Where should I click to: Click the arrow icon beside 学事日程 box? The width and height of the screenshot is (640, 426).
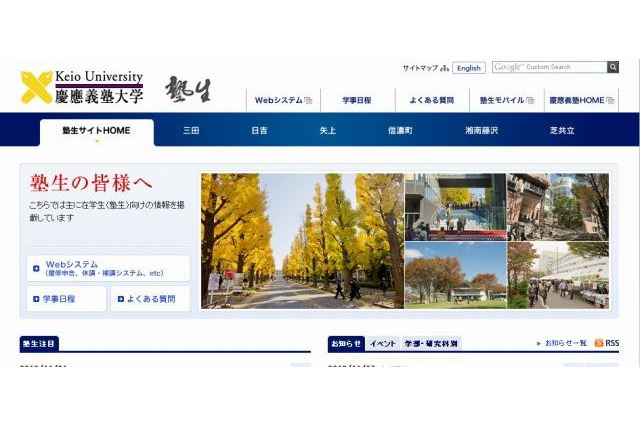pyautogui.click(x=36, y=299)
